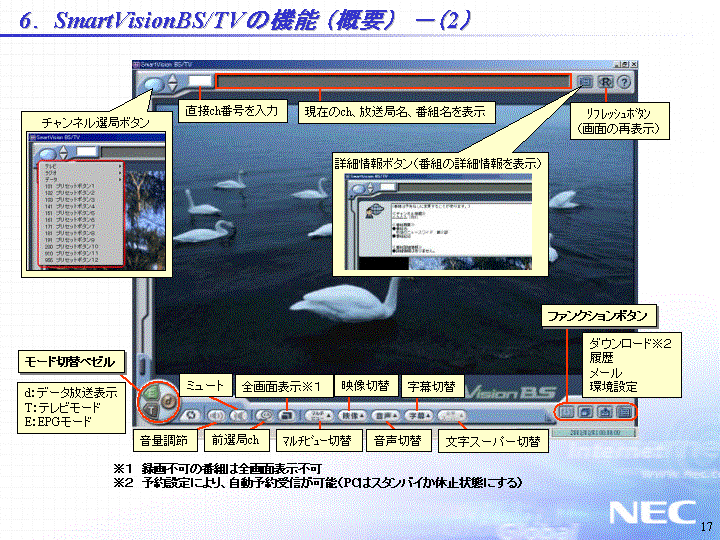Select 200 プリセットボタン10 in channel menu
The height and width of the screenshot is (540, 720).
click(82, 247)
